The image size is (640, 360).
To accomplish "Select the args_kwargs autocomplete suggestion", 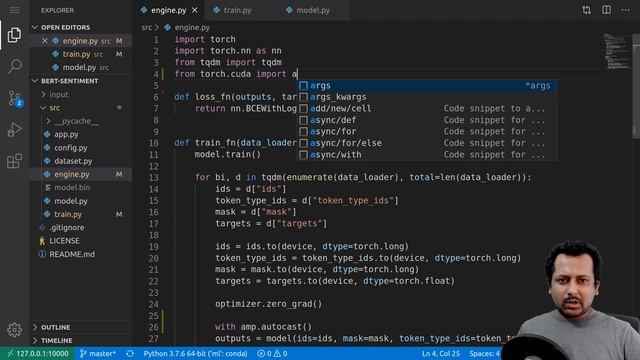I will coord(427,97).
